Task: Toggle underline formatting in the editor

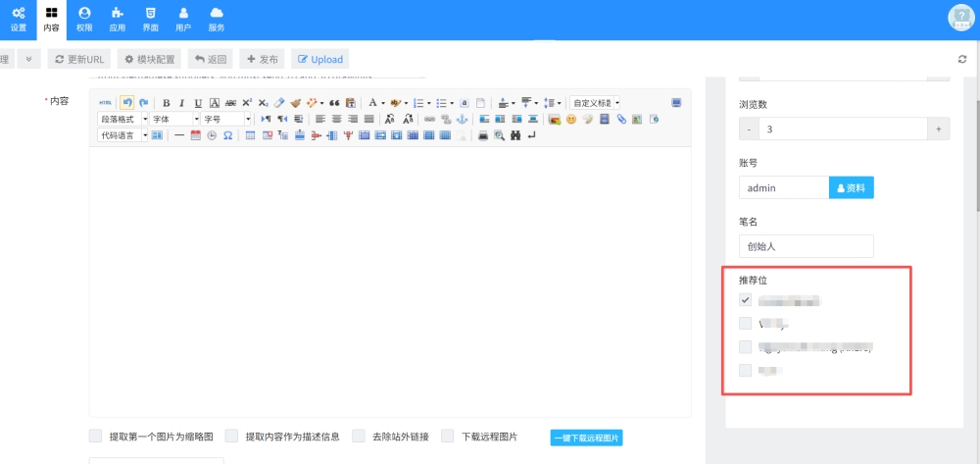Action: [198, 103]
